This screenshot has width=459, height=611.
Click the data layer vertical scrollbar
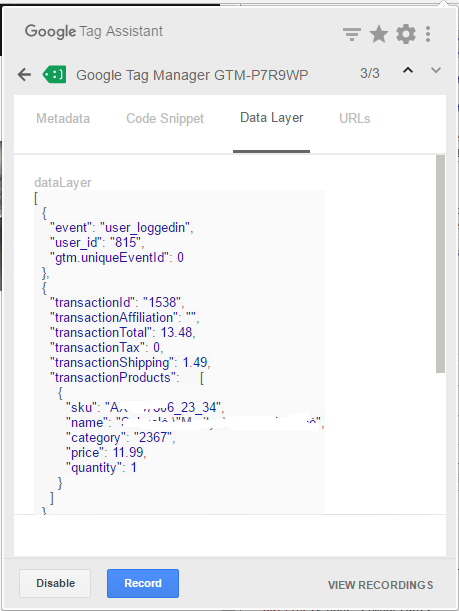click(440, 264)
